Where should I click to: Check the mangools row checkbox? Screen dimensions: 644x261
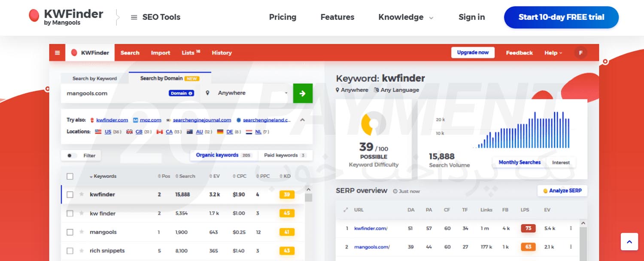(x=70, y=232)
